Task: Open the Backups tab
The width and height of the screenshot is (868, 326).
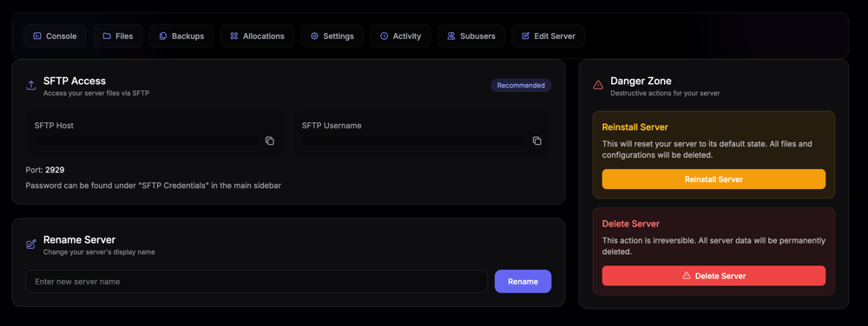Action: pos(181,36)
